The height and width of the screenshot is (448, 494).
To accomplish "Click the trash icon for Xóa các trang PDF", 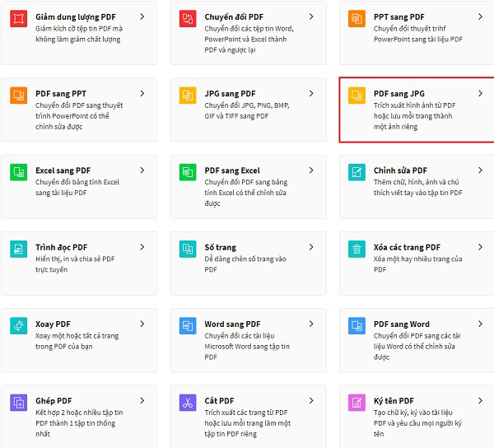I will click(x=357, y=249).
